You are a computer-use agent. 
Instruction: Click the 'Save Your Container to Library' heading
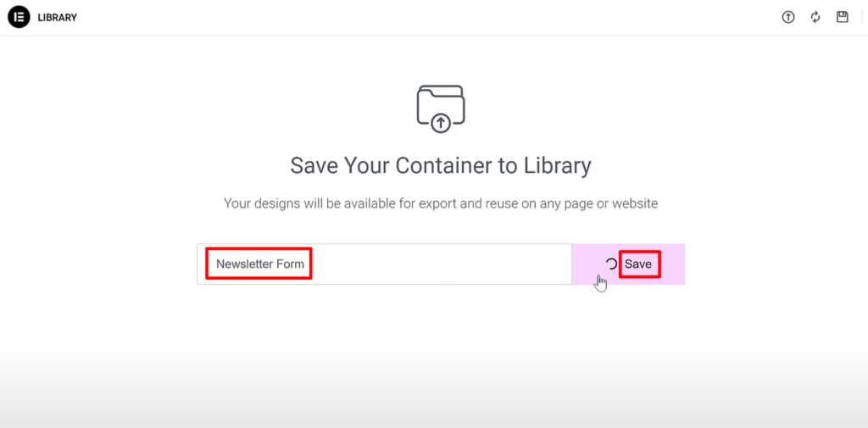441,165
